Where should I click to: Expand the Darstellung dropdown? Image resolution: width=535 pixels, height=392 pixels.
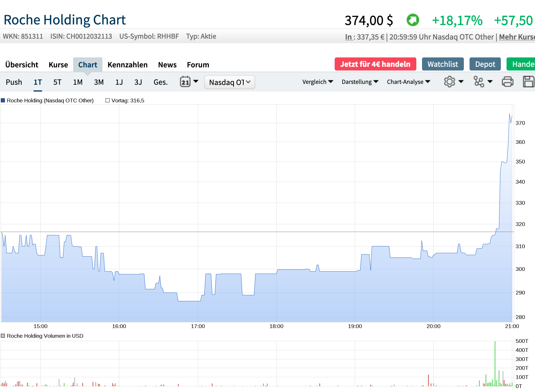pos(360,82)
